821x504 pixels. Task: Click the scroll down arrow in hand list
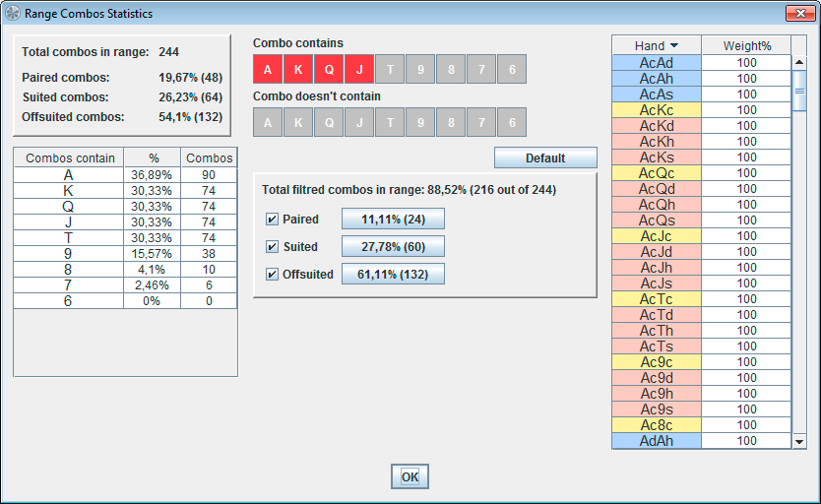799,442
